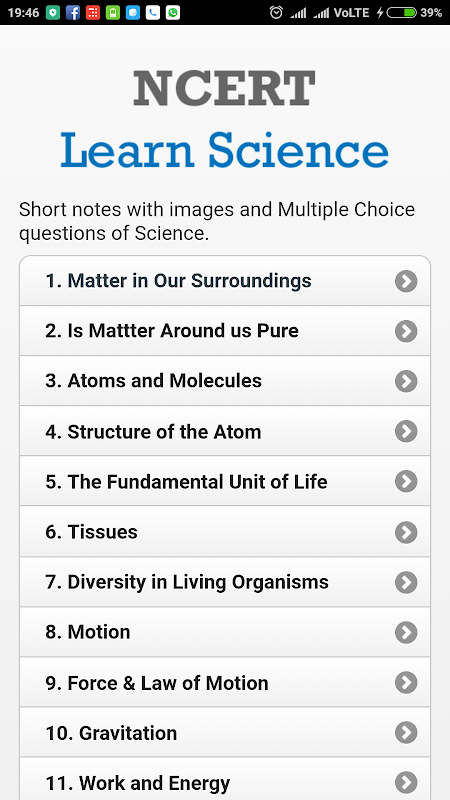Tap chevron beside Tissues chapter
450x800 pixels.
click(x=406, y=532)
